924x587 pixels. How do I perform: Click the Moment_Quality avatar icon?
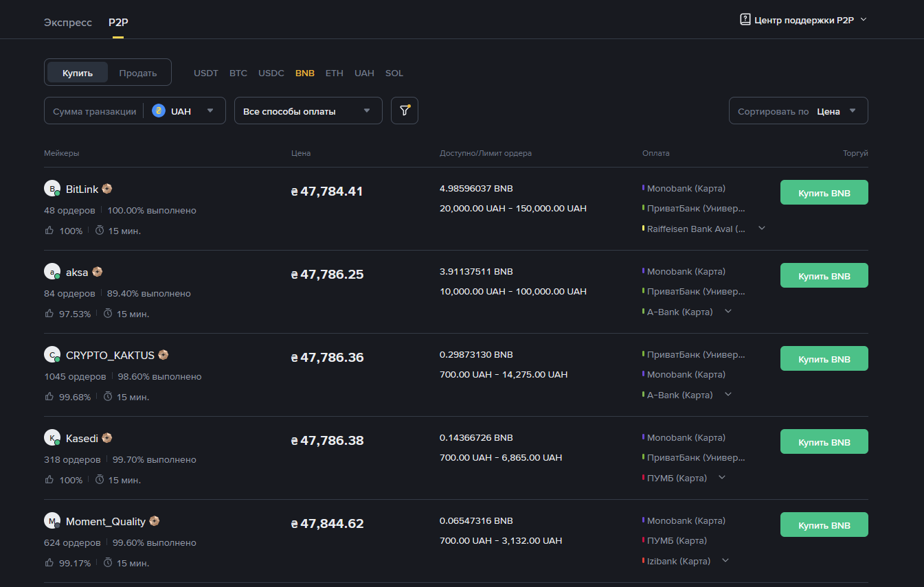52,521
